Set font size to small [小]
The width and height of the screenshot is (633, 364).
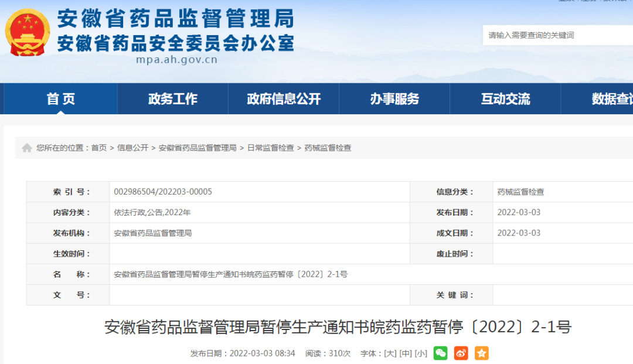420,353
